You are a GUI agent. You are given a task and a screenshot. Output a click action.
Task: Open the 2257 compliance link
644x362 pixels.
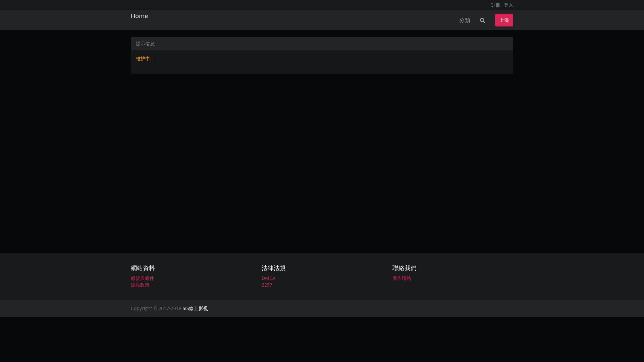click(x=267, y=285)
